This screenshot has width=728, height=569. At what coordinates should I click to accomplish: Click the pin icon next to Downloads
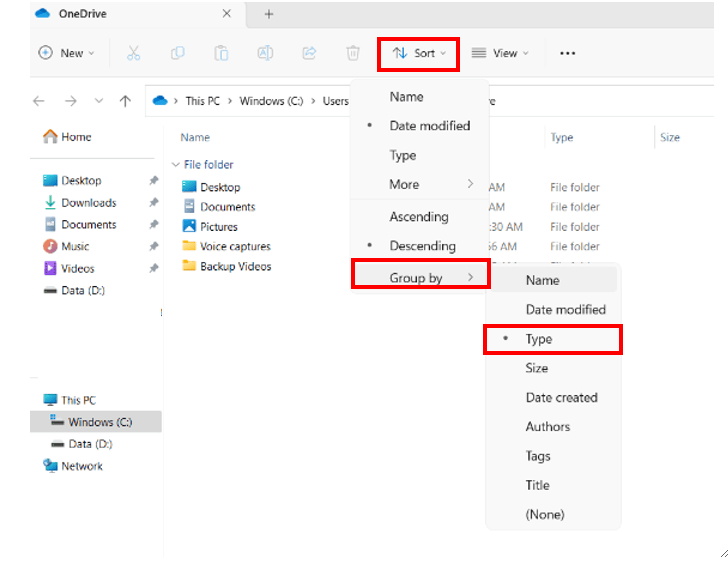(x=154, y=202)
